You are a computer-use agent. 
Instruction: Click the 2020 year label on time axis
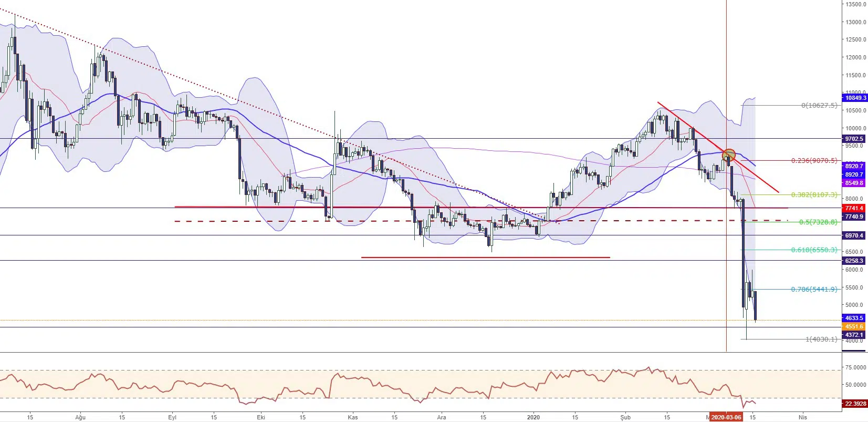(x=533, y=417)
